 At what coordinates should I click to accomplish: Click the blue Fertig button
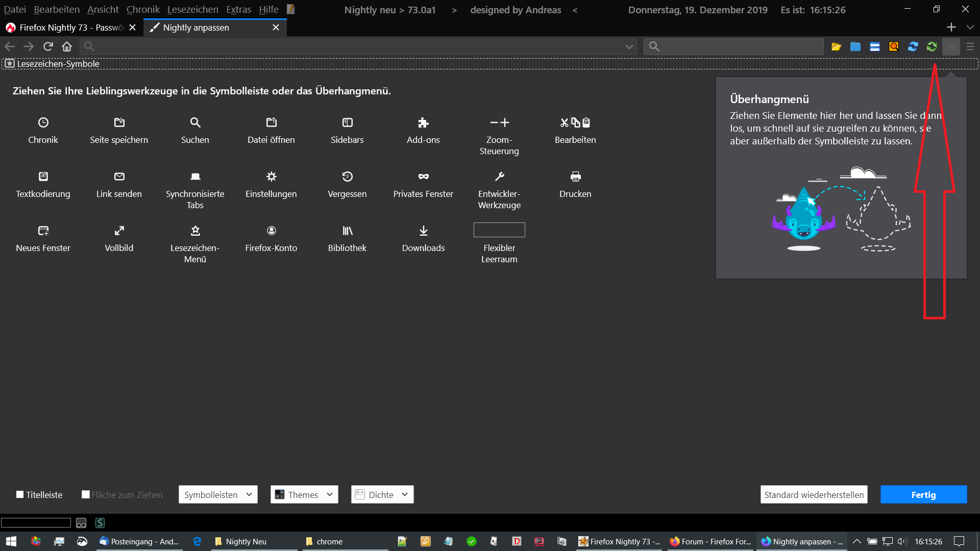(923, 494)
